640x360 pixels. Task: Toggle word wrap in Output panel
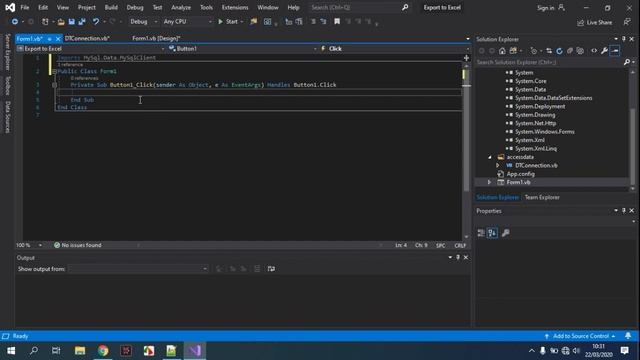click(271, 269)
